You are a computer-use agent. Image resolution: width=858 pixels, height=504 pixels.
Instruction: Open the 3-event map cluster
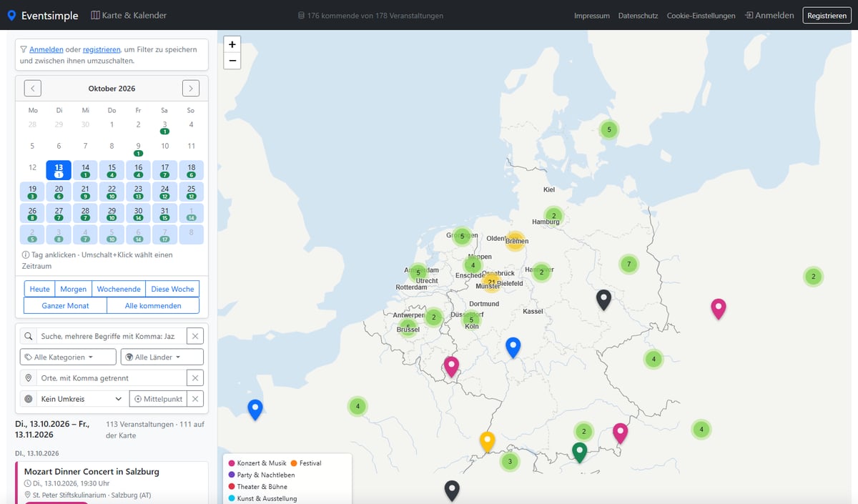click(510, 462)
